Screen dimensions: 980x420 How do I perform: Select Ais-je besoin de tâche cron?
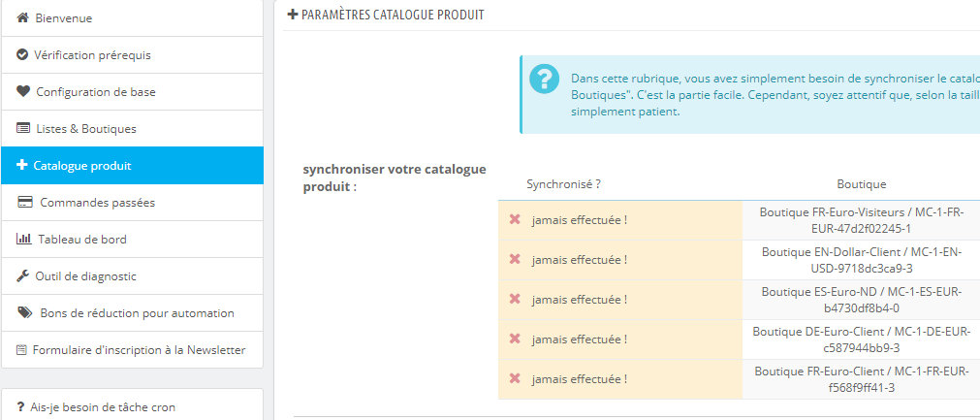pyautogui.click(x=133, y=406)
